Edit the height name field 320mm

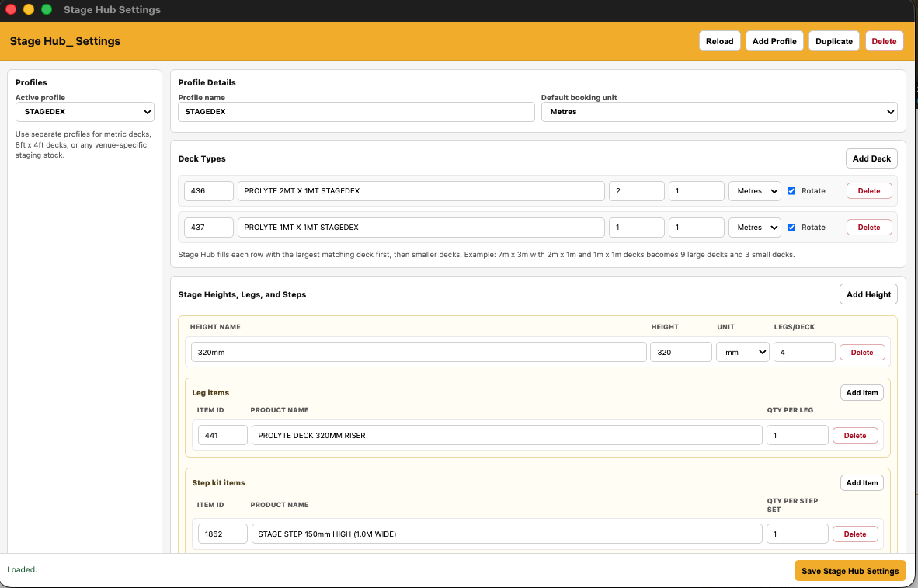(419, 353)
